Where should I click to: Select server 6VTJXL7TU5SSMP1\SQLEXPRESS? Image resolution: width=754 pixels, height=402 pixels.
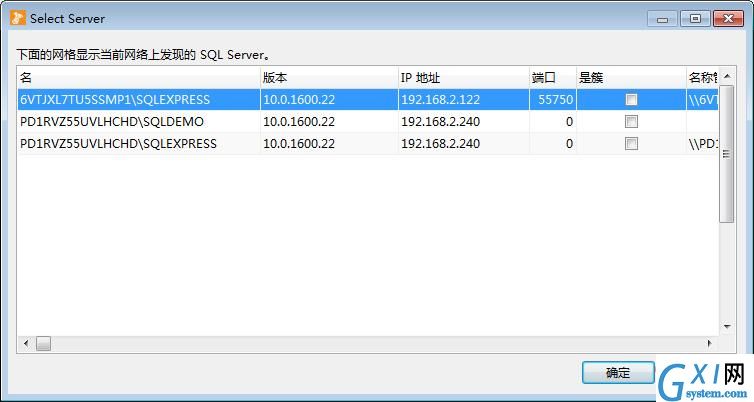115,100
